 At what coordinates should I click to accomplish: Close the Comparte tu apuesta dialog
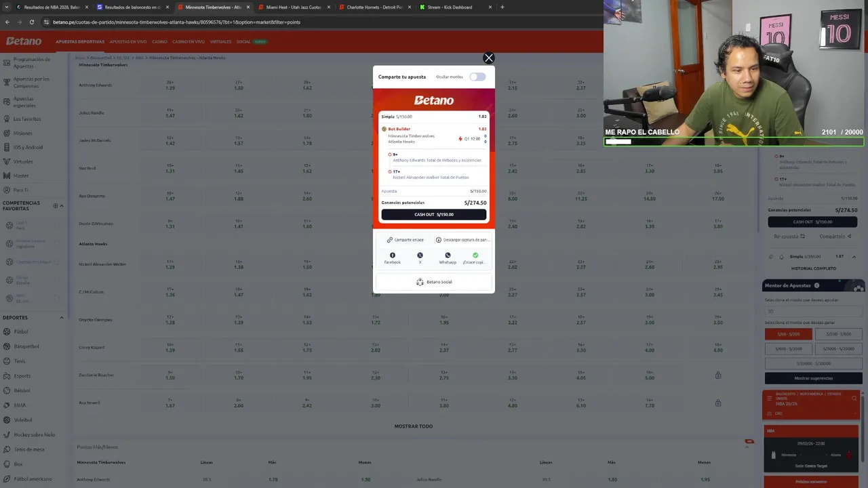point(488,58)
